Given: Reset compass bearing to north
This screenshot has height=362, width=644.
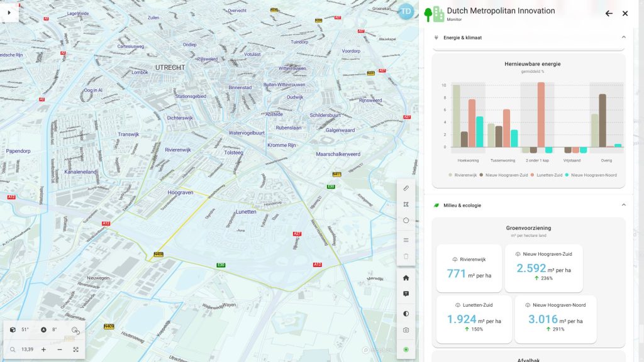Looking at the screenshot, I should click(x=43, y=330).
